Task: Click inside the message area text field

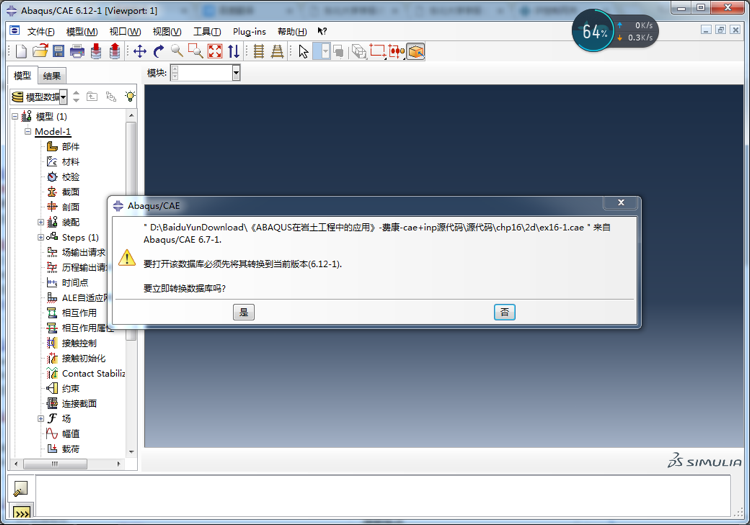Action: 383,496
